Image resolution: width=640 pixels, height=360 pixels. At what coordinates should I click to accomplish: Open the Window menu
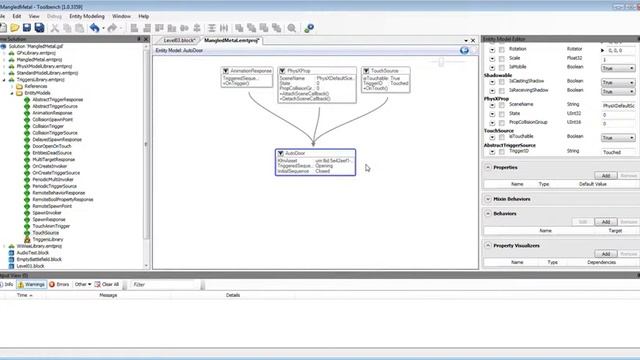(121, 16)
